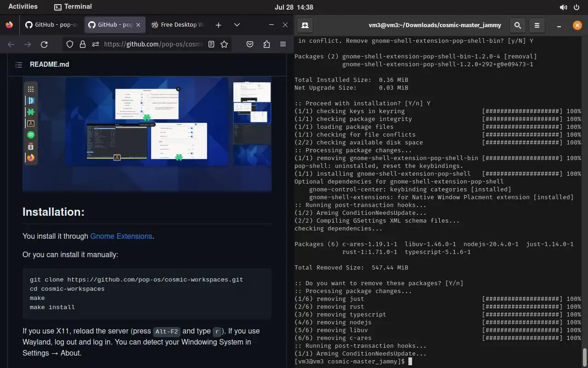Switch to Free Desktop tab
The height and width of the screenshot is (368, 588).
177,25
